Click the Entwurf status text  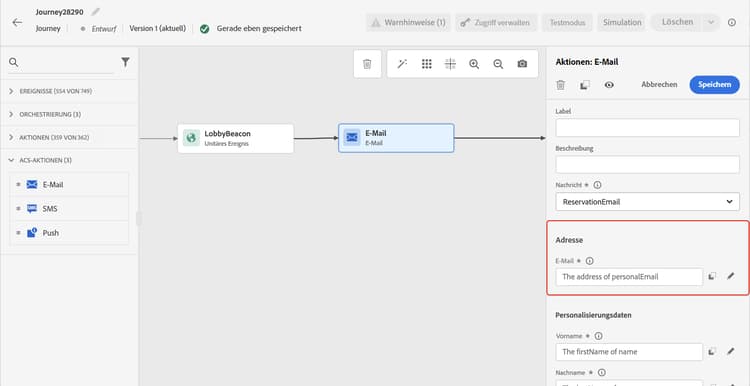pyautogui.click(x=104, y=29)
